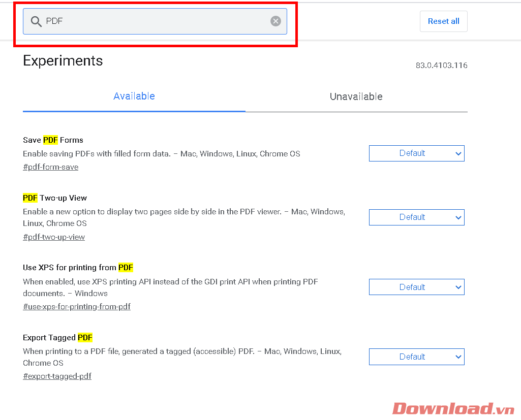Click the Experiments heading
The height and width of the screenshot is (420, 521).
coord(63,61)
